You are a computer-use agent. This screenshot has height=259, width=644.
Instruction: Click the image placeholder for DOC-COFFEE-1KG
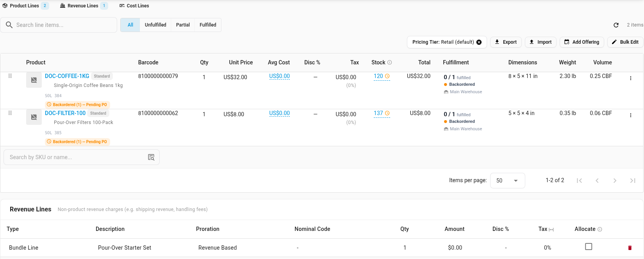34,80
